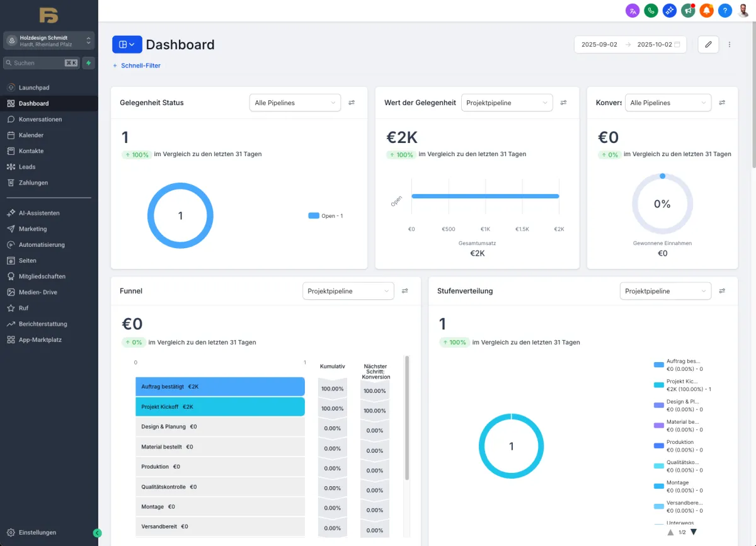Open the Launchpad sidebar icon
This screenshot has width=756, height=546.
[11, 88]
